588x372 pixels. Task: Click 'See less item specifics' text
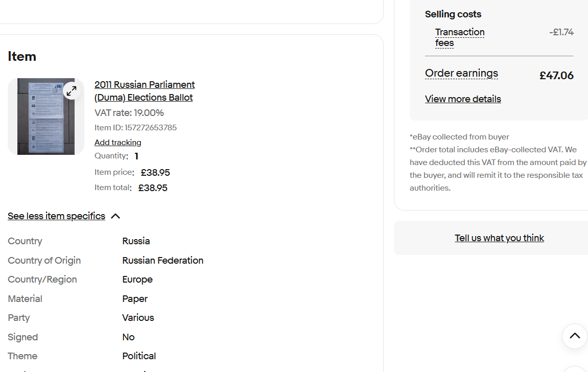(56, 216)
